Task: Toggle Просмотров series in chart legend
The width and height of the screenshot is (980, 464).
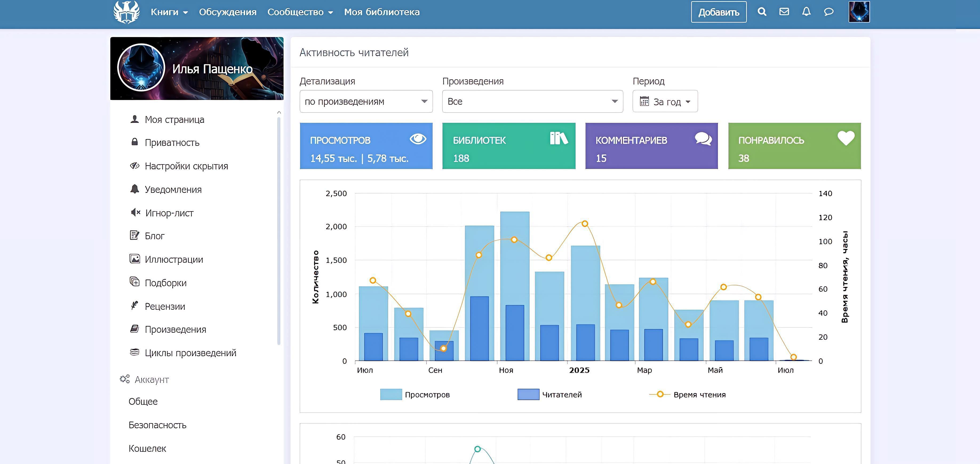Action: click(x=415, y=395)
